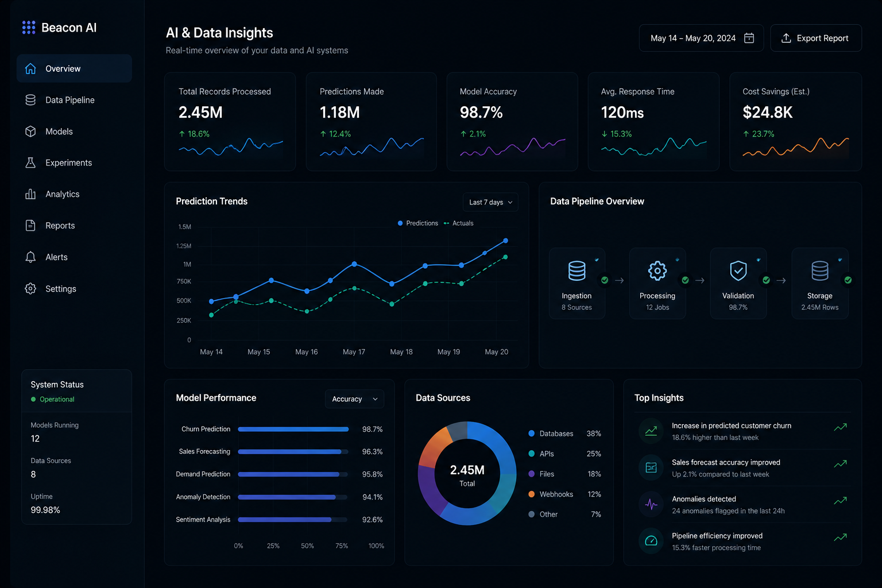Open the May 14 – May 20 date picker
The width and height of the screenshot is (882, 588).
coord(701,38)
